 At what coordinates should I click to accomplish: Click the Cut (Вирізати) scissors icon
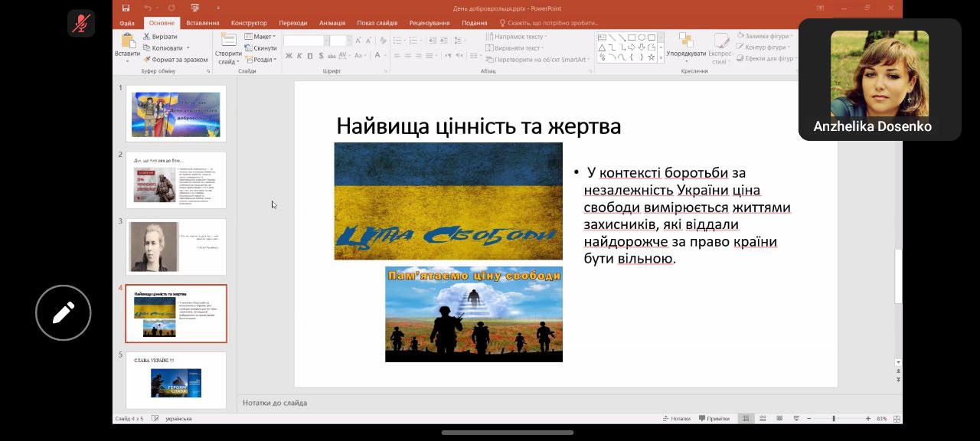tap(147, 37)
